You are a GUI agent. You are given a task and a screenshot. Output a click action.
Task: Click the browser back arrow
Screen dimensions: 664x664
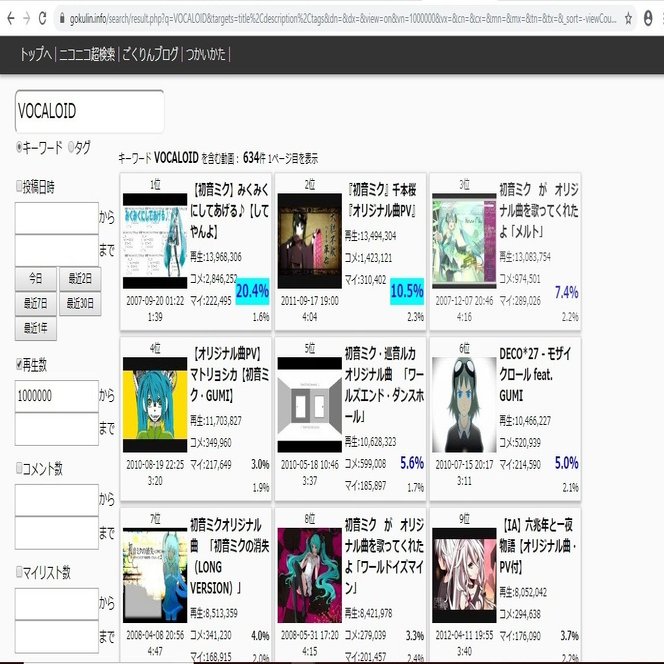[x=11, y=18]
